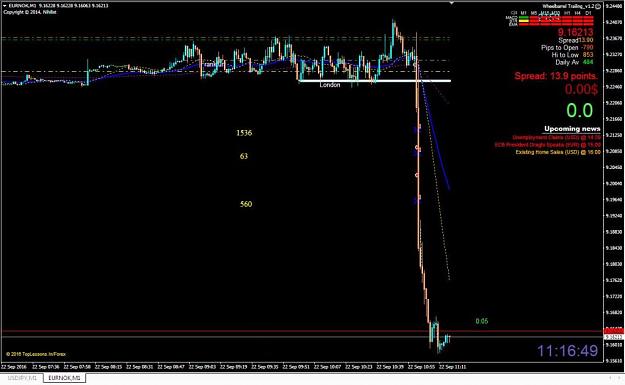
Task: Click the chart shift triangle marker at top
Action: click(x=452, y=3)
